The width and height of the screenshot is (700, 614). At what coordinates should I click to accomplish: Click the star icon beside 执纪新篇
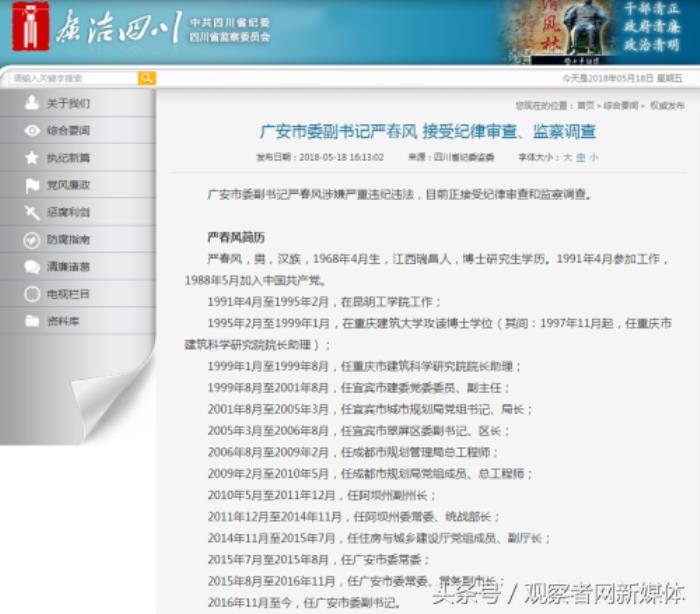tap(32, 158)
